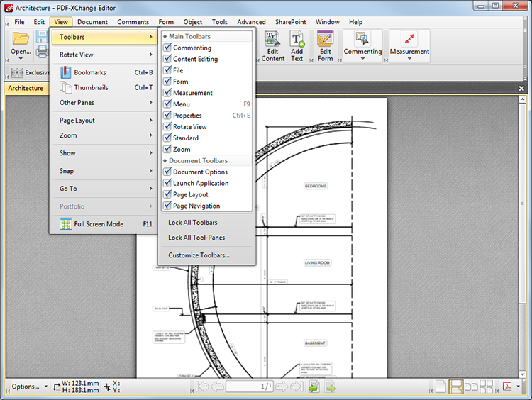Open Thumbnails pane from View menu

105,87
